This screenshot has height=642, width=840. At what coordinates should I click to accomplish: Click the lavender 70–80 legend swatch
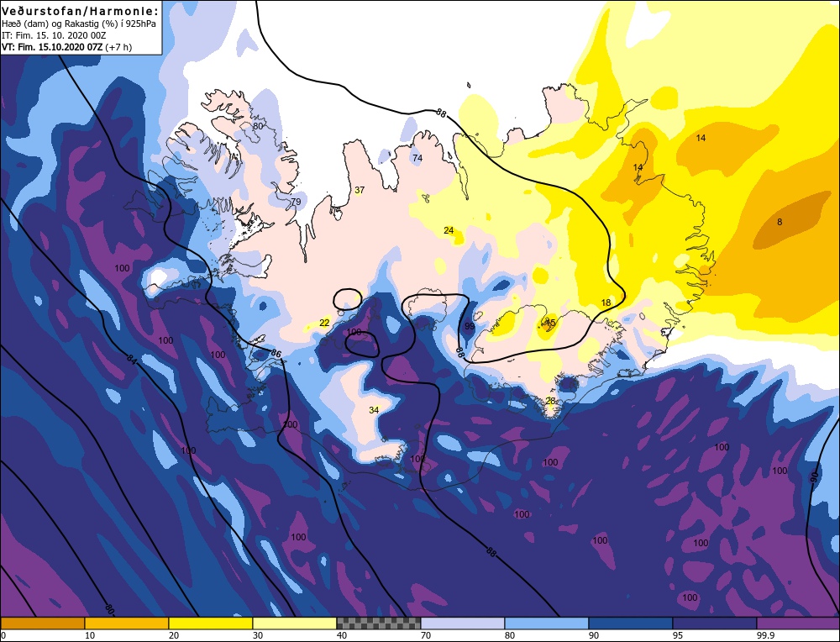463,623
